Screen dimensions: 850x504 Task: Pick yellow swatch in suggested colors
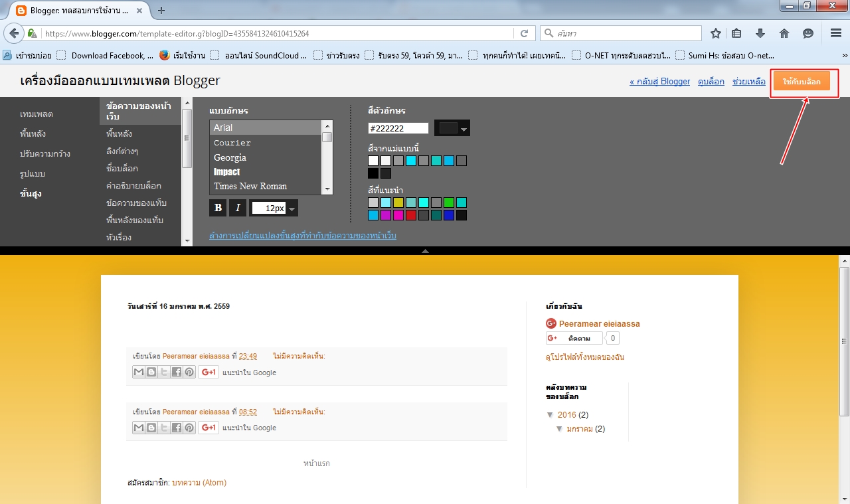click(x=398, y=203)
